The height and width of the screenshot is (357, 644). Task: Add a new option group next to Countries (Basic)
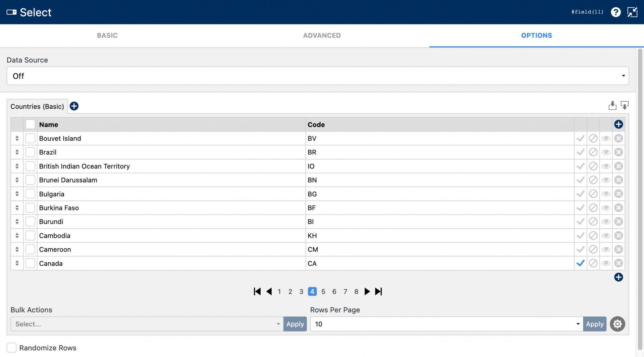[74, 106]
